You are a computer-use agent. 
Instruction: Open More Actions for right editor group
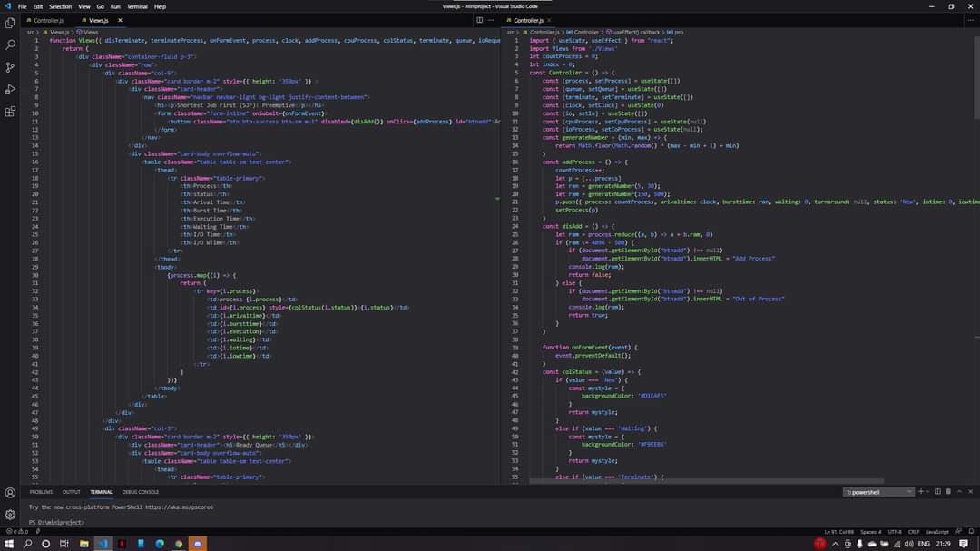(x=971, y=20)
